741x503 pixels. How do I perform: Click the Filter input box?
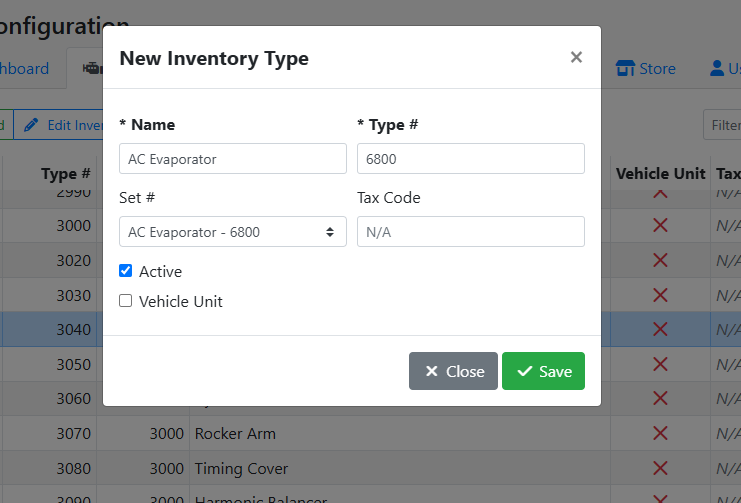tap(722, 125)
